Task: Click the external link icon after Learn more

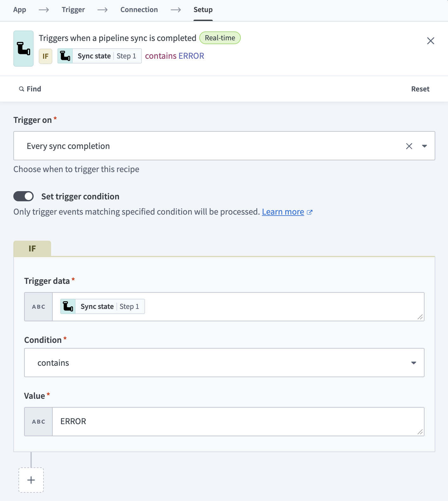Action: [x=310, y=212]
